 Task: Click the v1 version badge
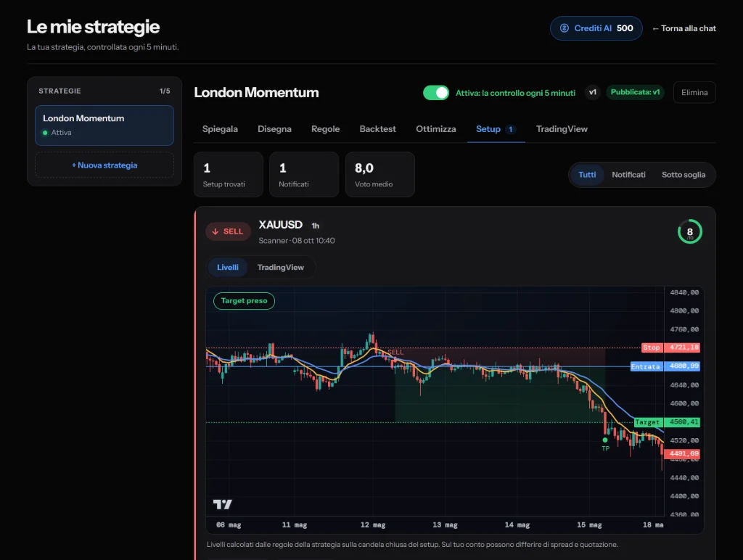click(x=592, y=92)
